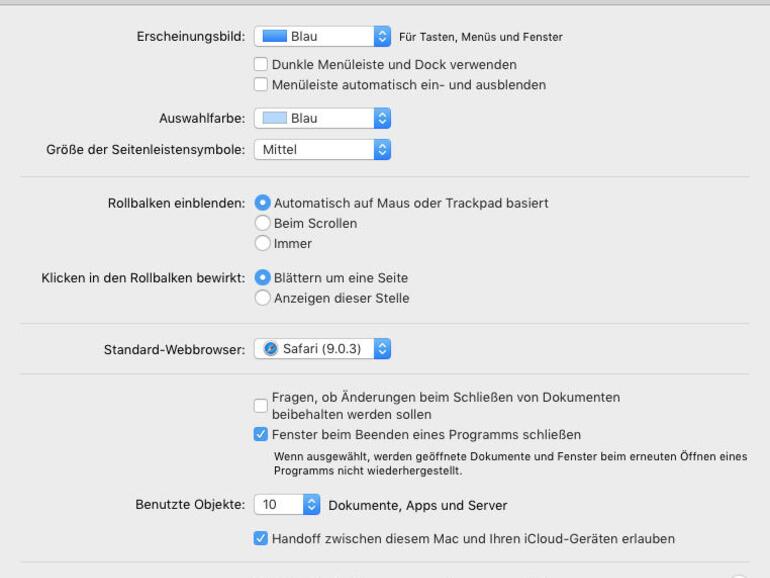Click the blue swatch in Erscheinungsbild dropdown
This screenshot has height=578, width=770.
(274, 37)
